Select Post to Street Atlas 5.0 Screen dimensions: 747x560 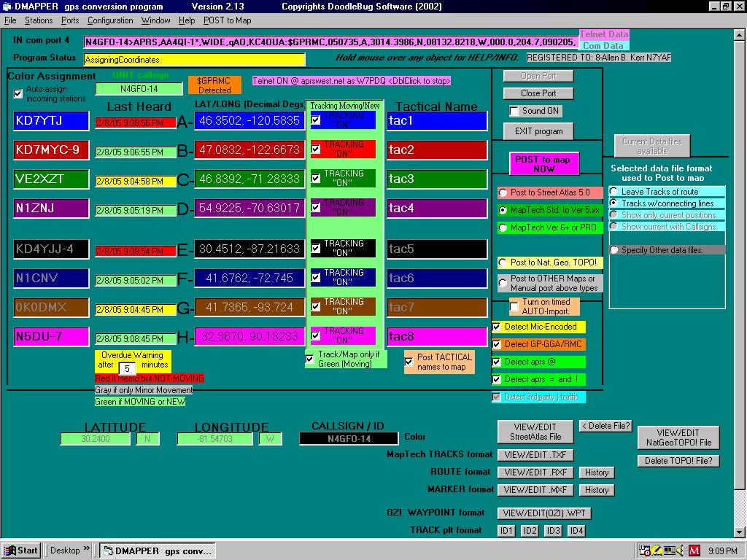503,192
